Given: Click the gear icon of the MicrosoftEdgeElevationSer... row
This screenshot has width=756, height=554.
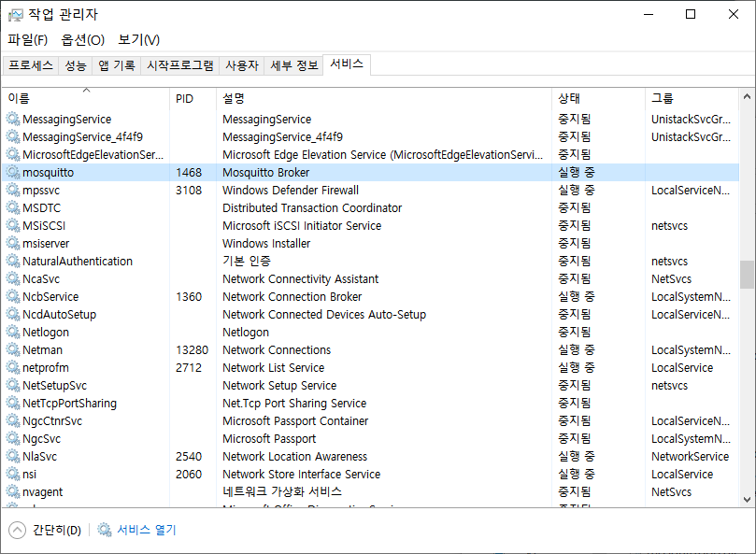Looking at the screenshot, I should click(x=13, y=154).
